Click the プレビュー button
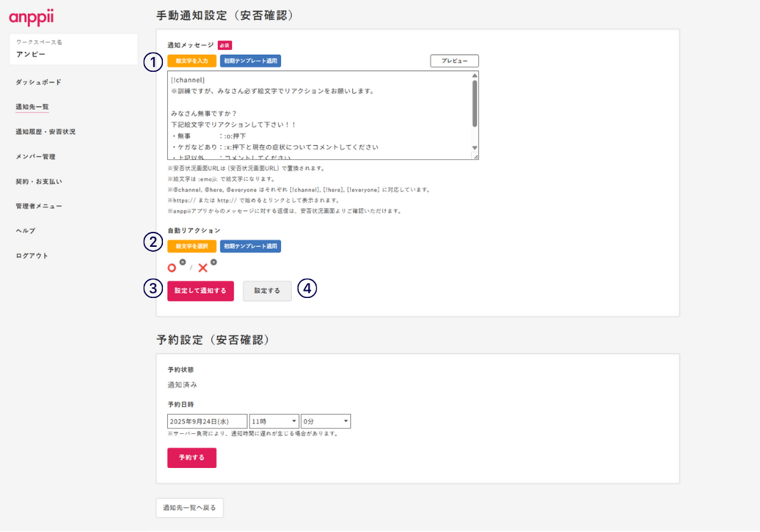This screenshot has height=532, width=760. pyautogui.click(x=454, y=61)
